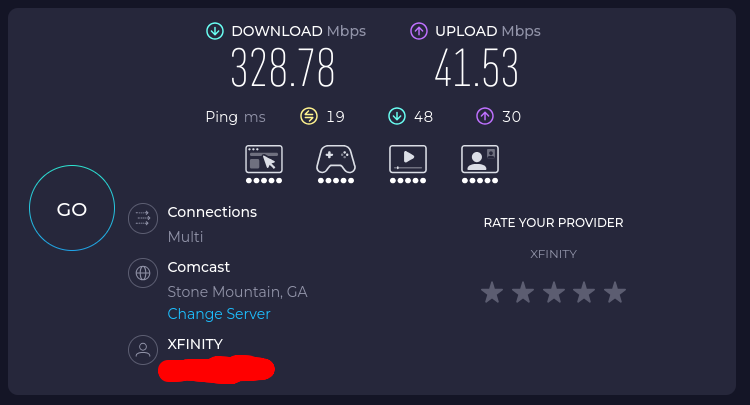Toggle the Connections multi arrows icon
This screenshot has width=750, height=405.
(143, 219)
